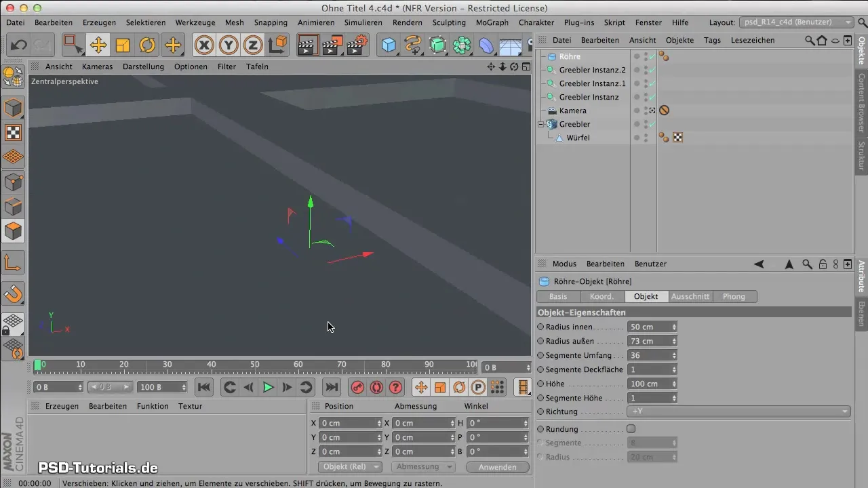
Task: Select the Polygons mode cube icon
Action: [14, 231]
